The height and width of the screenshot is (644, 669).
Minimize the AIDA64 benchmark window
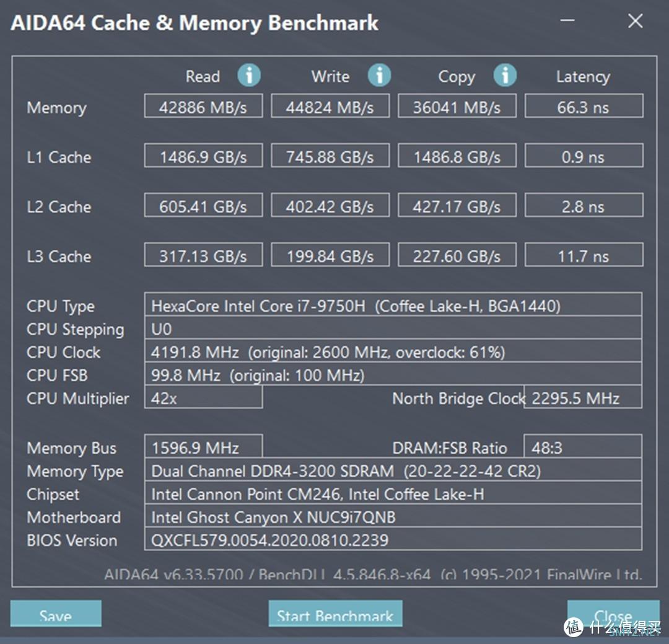coord(567,20)
